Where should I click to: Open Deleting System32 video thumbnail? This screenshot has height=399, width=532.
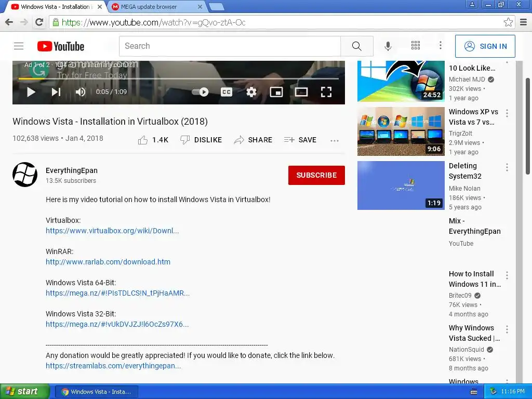pyautogui.click(x=401, y=185)
